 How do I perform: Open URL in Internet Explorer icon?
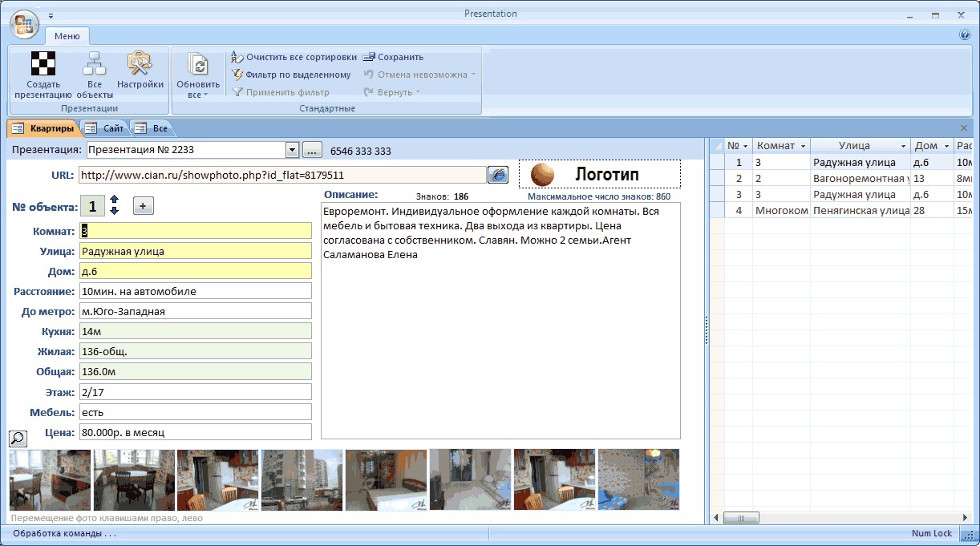pyautogui.click(x=498, y=175)
